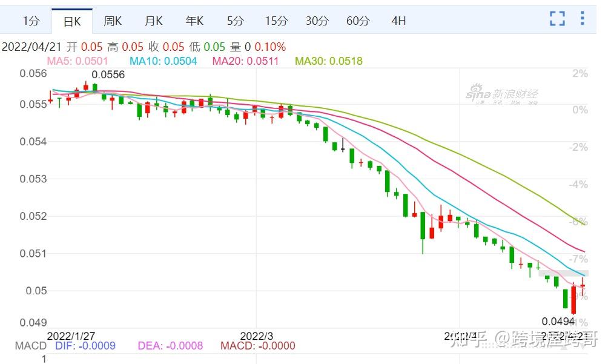Click the 0.051 price axis label
The image size is (614, 364).
[x=33, y=254]
